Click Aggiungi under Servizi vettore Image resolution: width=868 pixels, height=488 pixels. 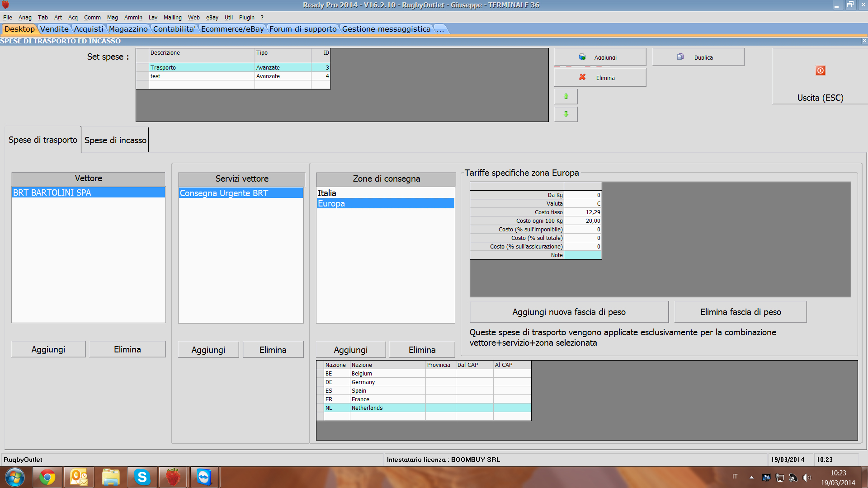tap(208, 350)
